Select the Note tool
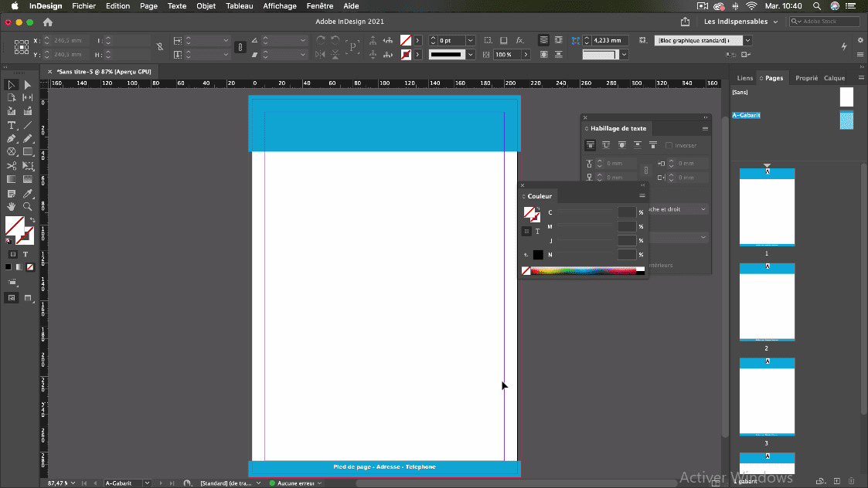Image resolution: width=868 pixels, height=488 pixels. [x=11, y=194]
